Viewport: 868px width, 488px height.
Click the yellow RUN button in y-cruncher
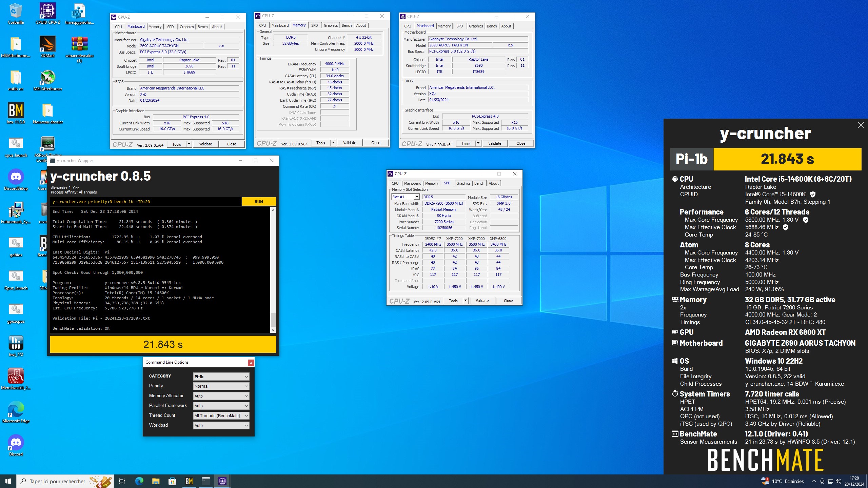pyautogui.click(x=259, y=202)
